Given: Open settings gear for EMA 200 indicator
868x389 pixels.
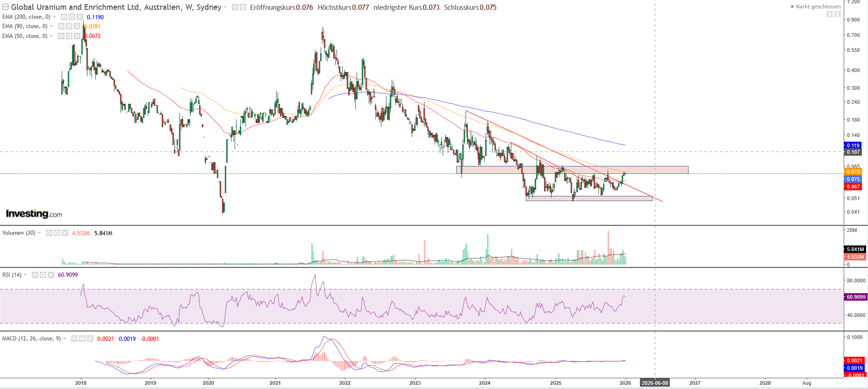Looking at the screenshot, I should click(x=72, y=17).
